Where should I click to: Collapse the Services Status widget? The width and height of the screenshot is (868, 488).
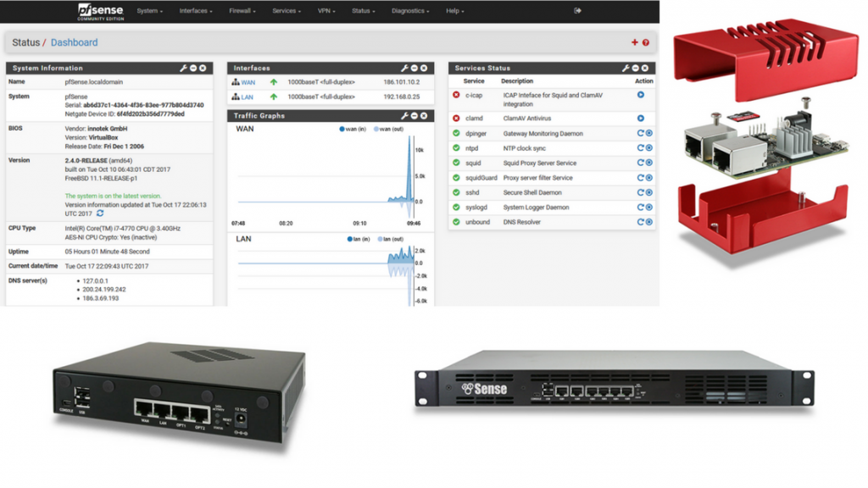click(636, 68)
